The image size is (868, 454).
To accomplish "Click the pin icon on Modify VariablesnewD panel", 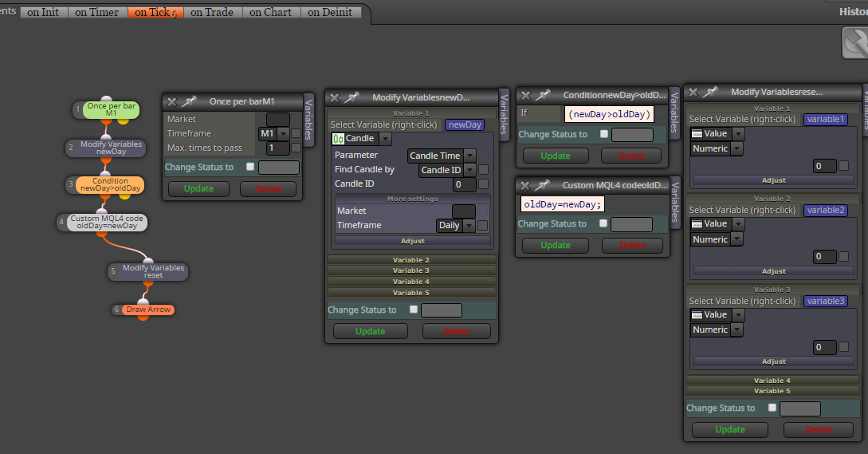I will (352, 97).
